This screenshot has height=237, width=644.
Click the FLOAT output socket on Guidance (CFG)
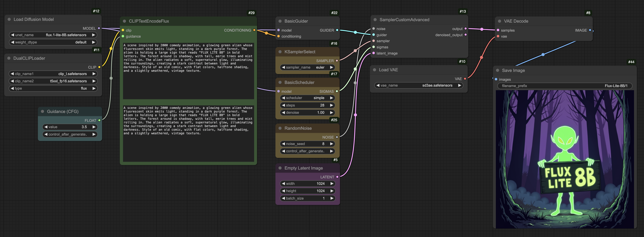99,120
